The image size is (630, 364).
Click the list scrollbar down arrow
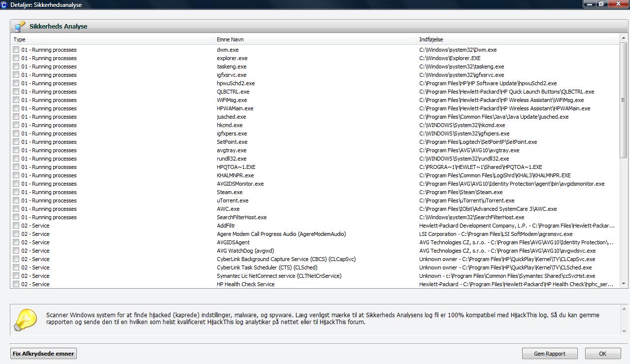click(x=623, y=284)
